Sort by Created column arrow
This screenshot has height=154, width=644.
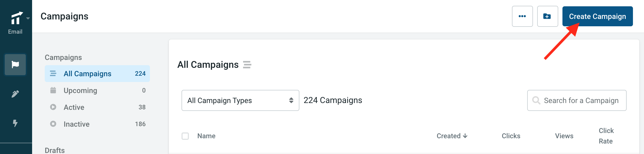(x=465, y=136)
